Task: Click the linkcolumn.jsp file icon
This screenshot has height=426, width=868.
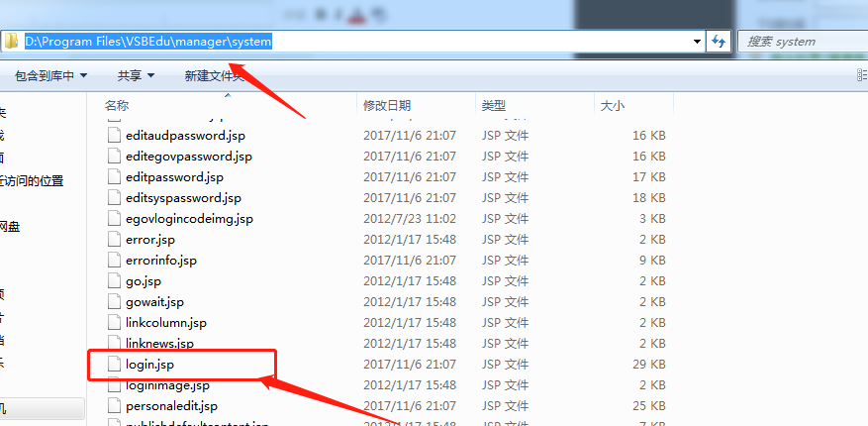Action: coord(115,323)
